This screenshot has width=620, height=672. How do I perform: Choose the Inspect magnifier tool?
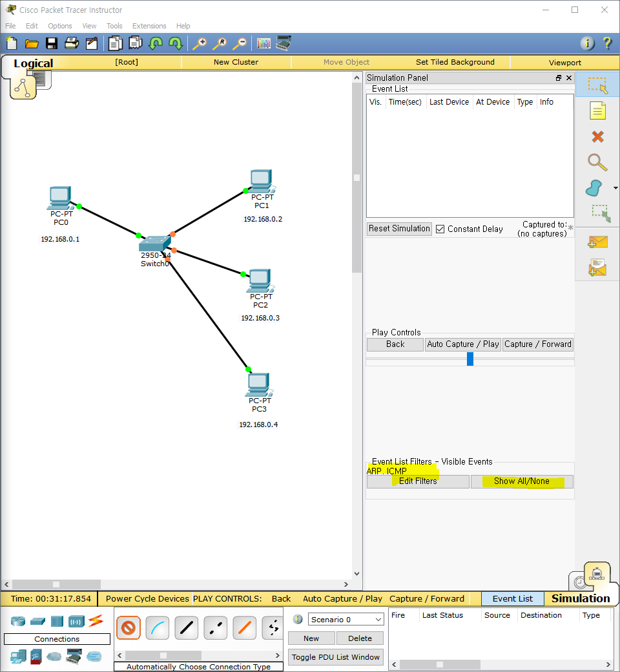click(x=597, y=162)
